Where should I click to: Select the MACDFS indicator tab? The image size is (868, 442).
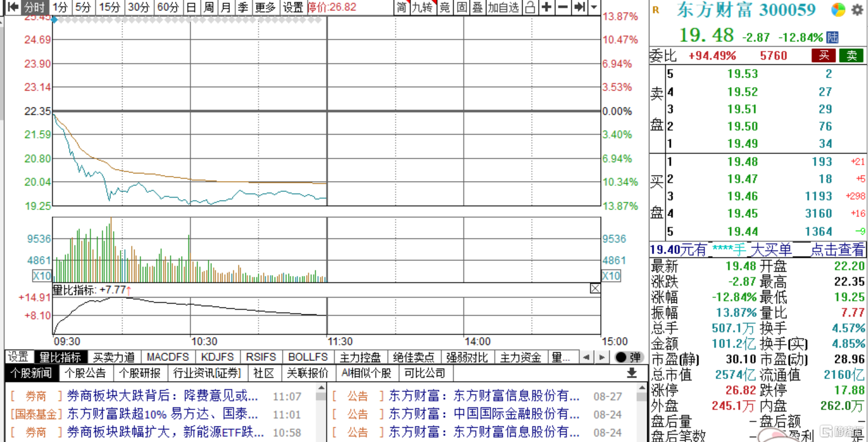168,357
